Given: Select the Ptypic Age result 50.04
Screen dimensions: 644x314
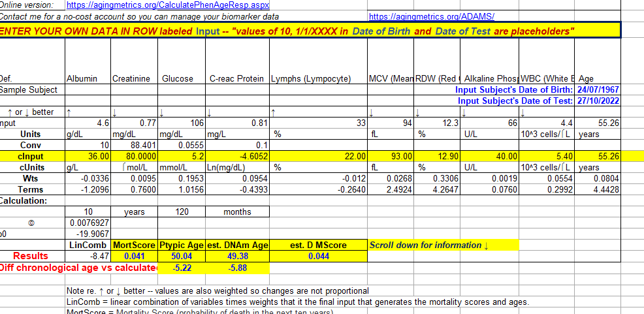Looking at the screenshot, I should pos(181,256).
